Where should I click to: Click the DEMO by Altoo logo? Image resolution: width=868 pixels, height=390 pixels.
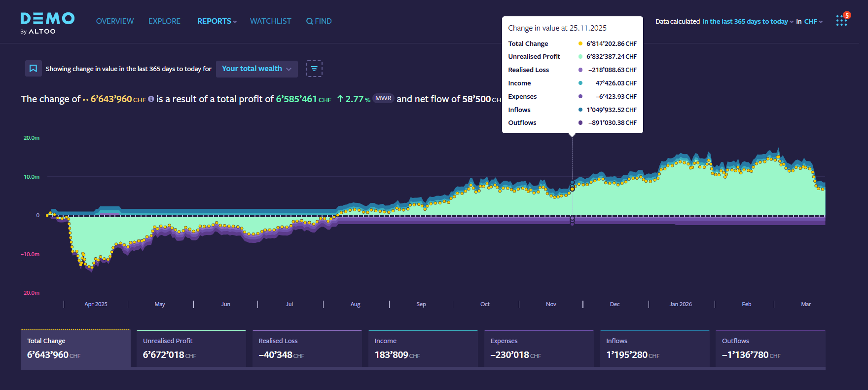pyautogui.click(x=47, y=23)
